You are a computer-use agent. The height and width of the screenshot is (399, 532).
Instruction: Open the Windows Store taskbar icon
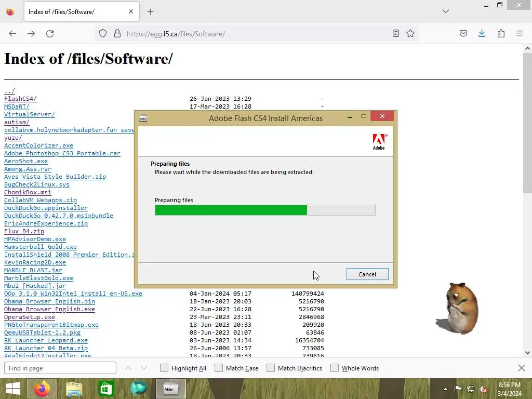(106, 389)
